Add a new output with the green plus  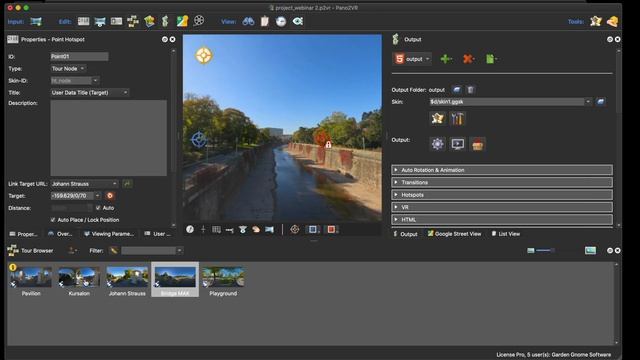pos(445,59)
